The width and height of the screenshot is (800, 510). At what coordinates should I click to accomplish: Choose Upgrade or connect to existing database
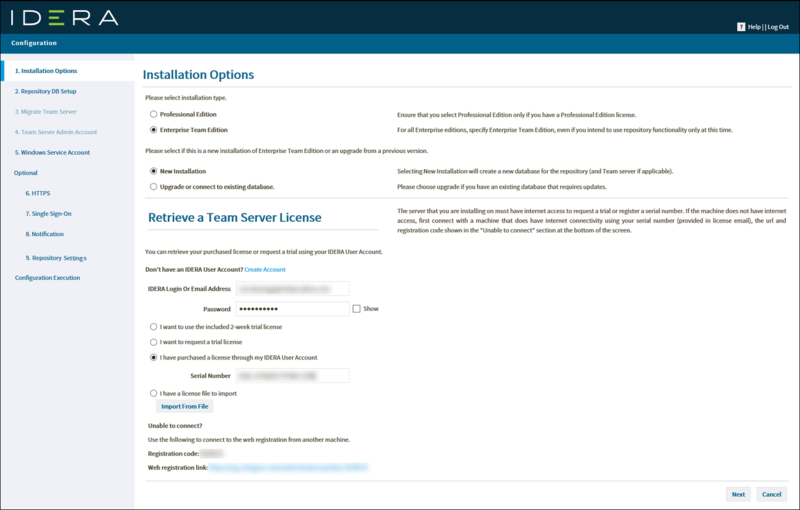tap(154, 187)
